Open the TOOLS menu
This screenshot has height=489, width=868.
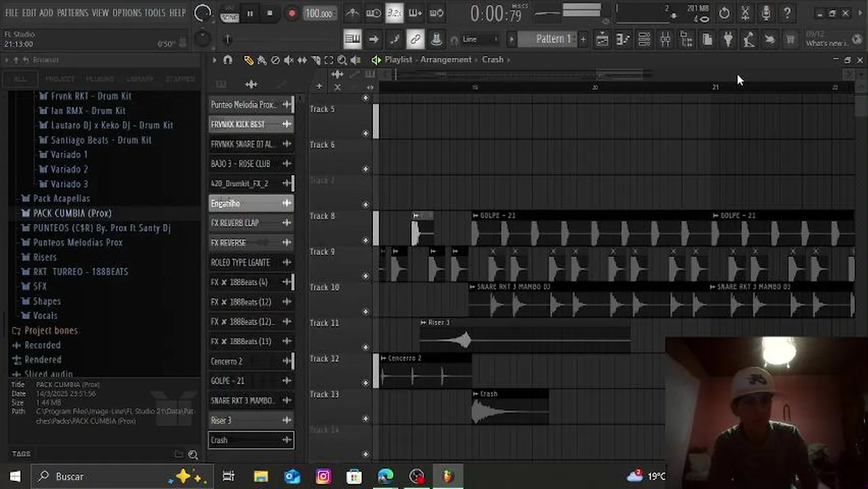tap(154, 13)
